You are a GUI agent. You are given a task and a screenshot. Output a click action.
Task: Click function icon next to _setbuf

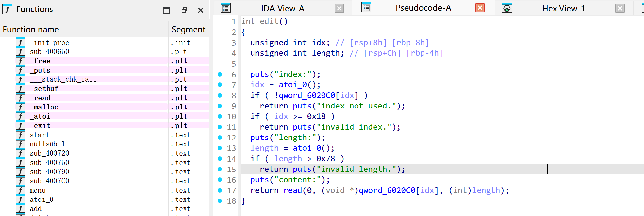20,89
